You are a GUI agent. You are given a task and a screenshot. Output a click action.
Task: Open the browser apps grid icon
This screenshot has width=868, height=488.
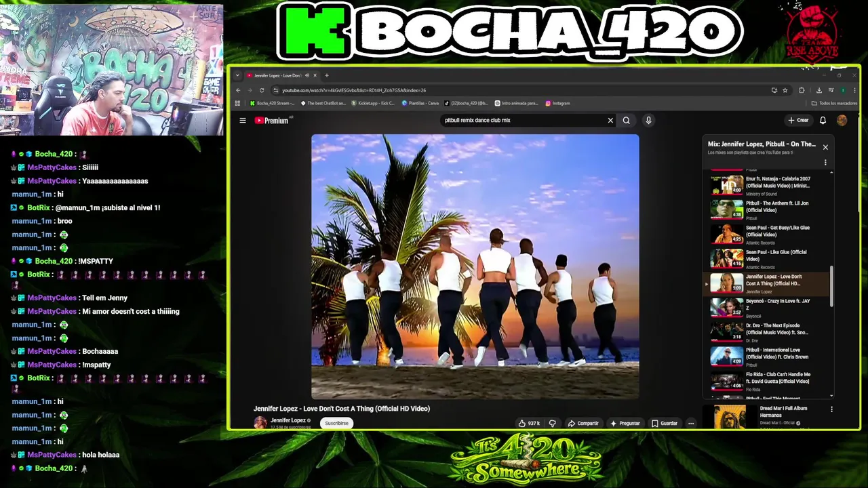click(237, 104)
